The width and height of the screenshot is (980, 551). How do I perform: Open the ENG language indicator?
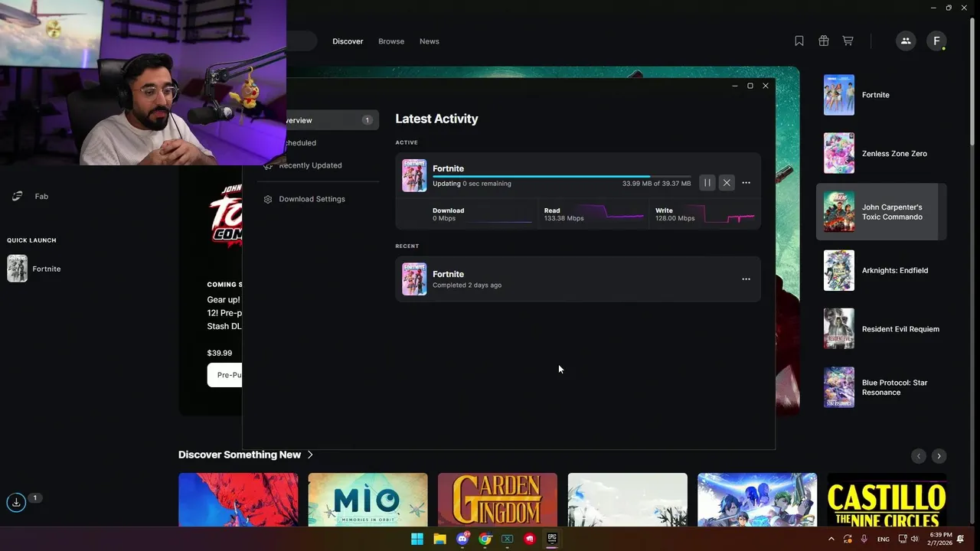884,539
